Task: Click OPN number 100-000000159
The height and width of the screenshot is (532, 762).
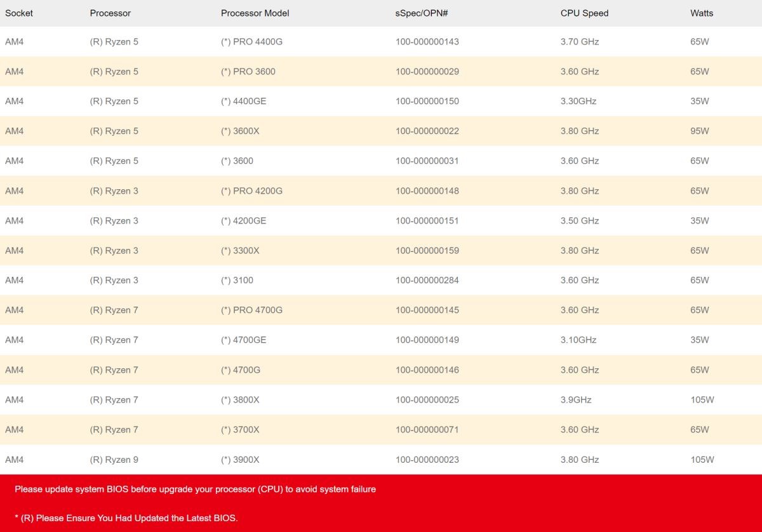Action: coord(427,251)
